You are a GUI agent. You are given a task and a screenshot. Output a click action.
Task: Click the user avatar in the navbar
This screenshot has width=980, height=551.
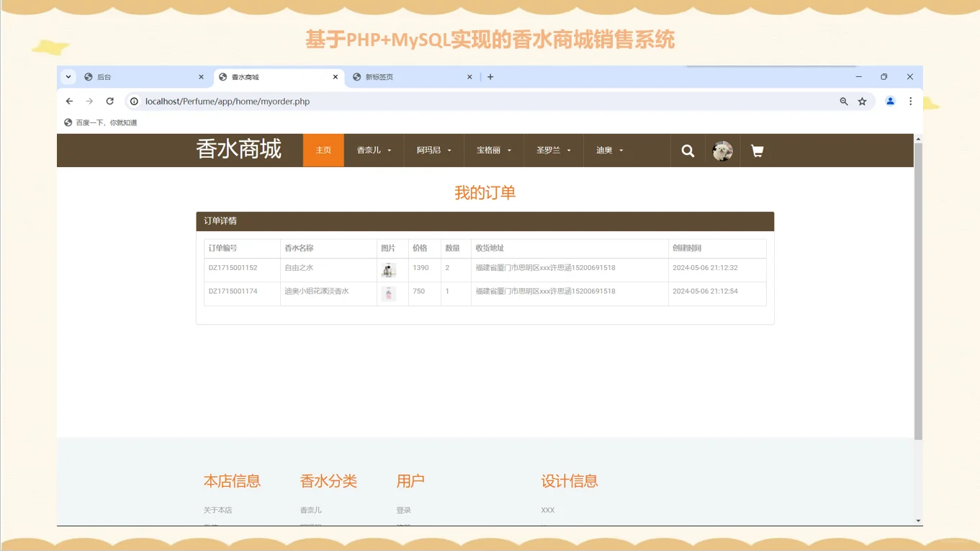coord(721,151)
